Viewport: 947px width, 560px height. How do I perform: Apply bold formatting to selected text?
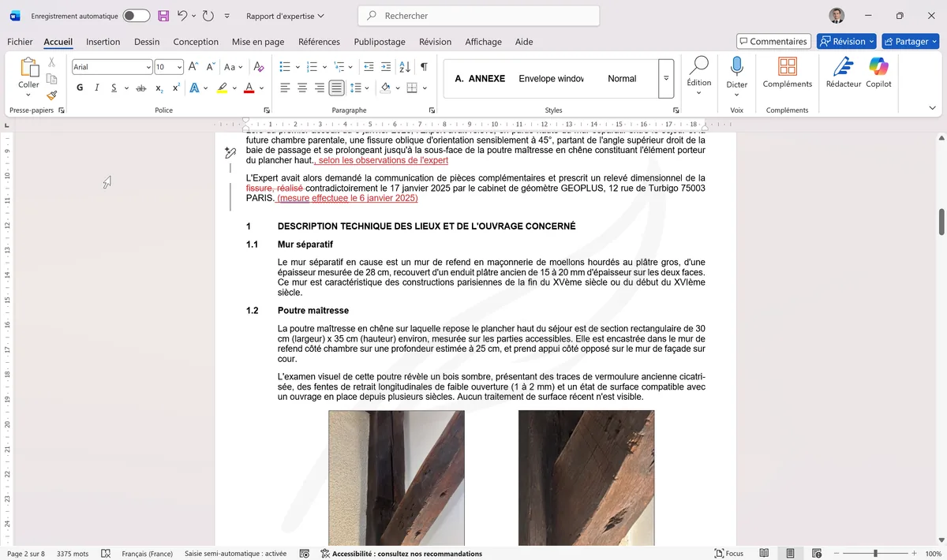pos(79,88)
